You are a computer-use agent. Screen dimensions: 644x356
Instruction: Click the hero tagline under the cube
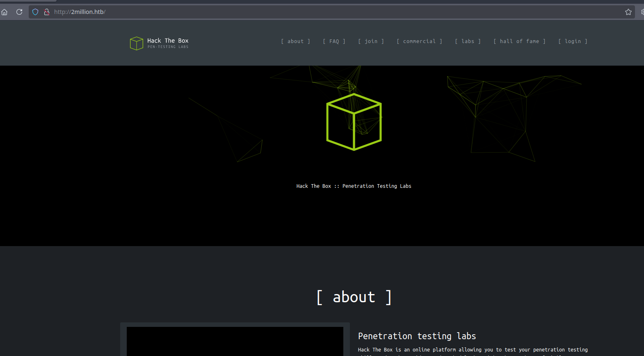[354, 186]
